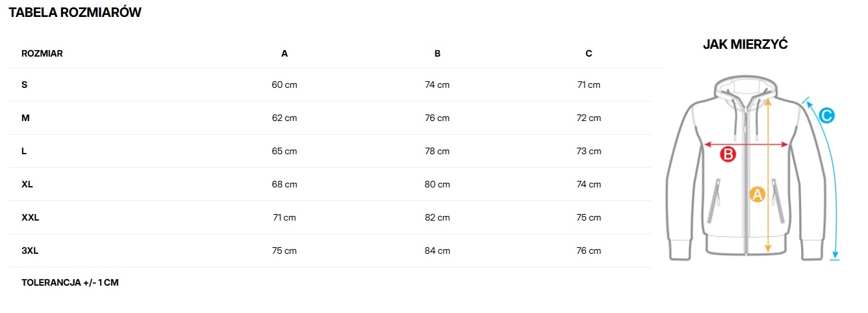The height and width of the screenshot is (313, 868).
Task: Select the XL size row label
Action: (x=27, y=184)
